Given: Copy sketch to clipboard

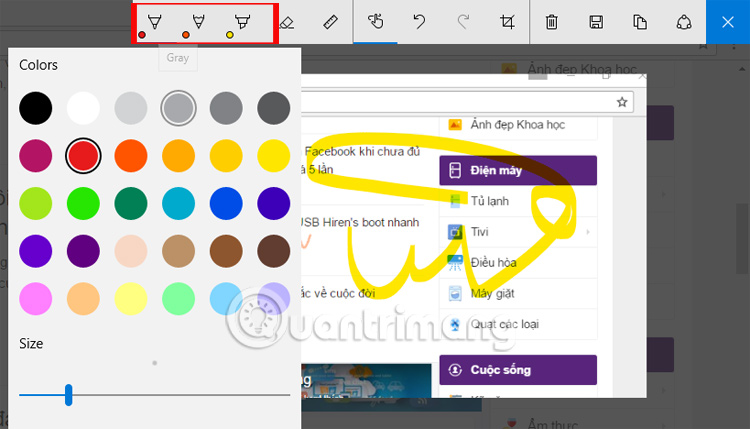Looking at the screenshot, I should point(640,22).
